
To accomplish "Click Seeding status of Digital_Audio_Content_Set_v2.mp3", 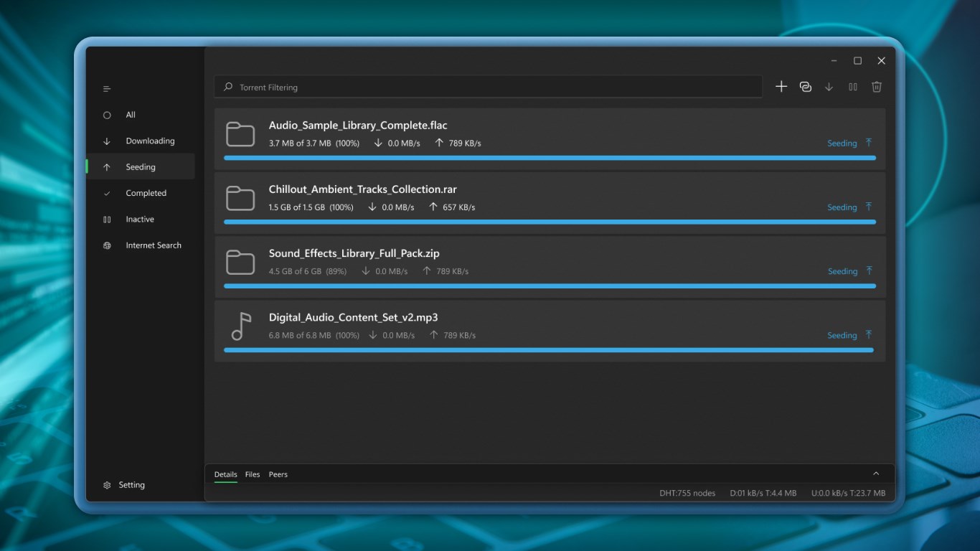I will pos(842,336).
